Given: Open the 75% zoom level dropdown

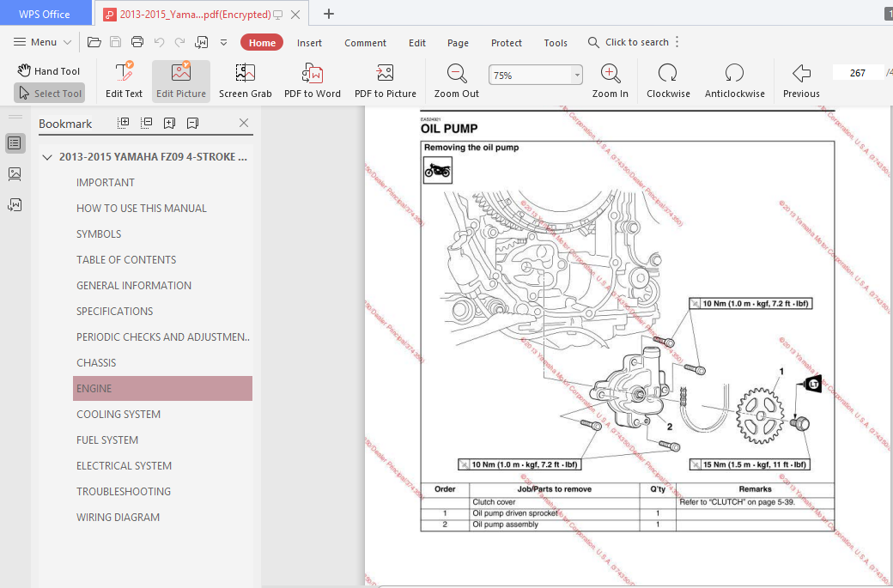Looking at the screenshot, I should [577, 76].
